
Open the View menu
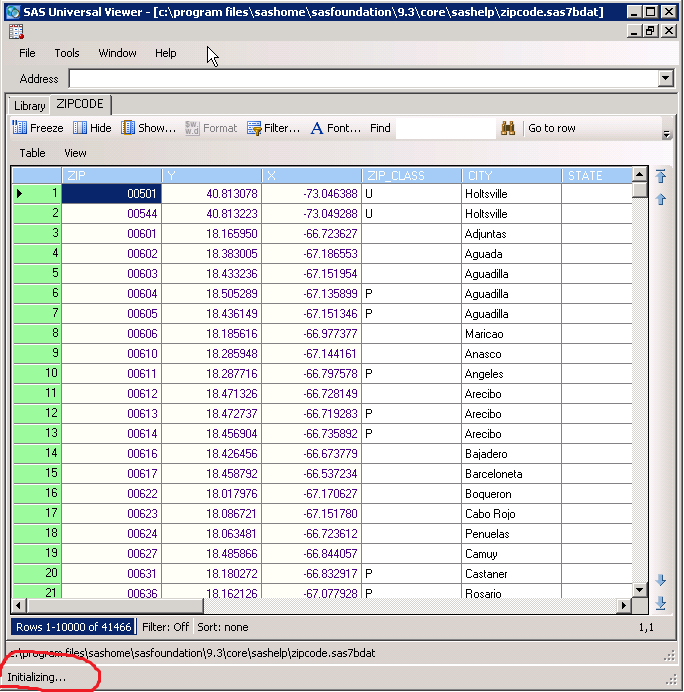pyautogui.click(x=75, y=153)
